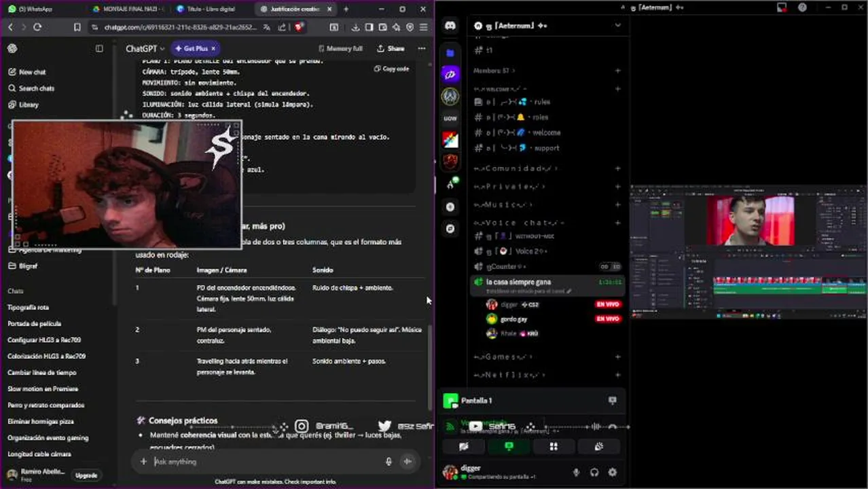Deafen headphones in Discord user panel
Screen dimensions: 868x489
594,472
